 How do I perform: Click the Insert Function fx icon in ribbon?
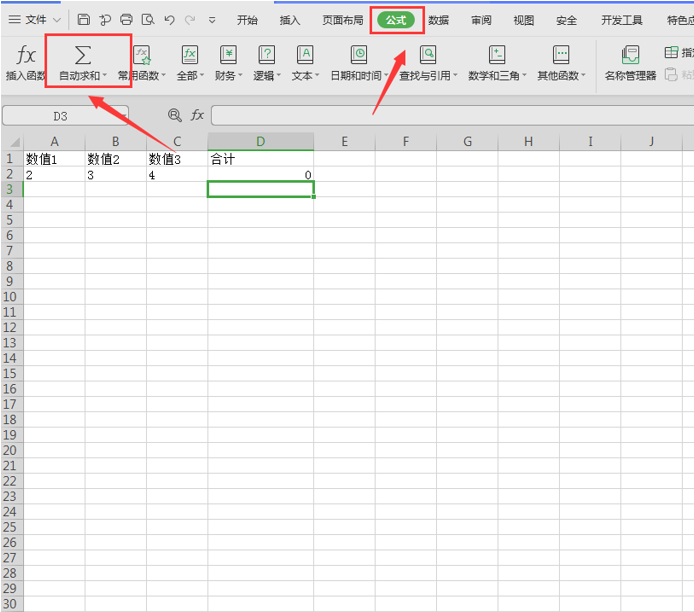tap(26, 56)
